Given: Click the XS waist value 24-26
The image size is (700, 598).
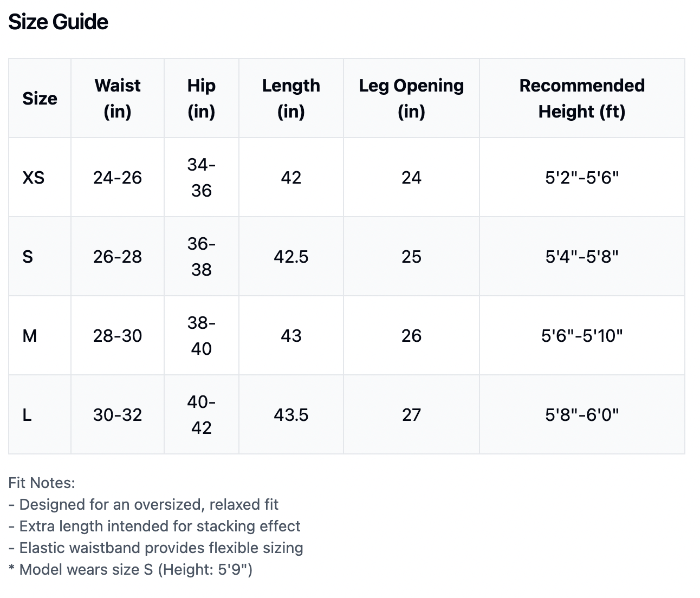Looking at the screenshot, I should [x=118, y=178].
